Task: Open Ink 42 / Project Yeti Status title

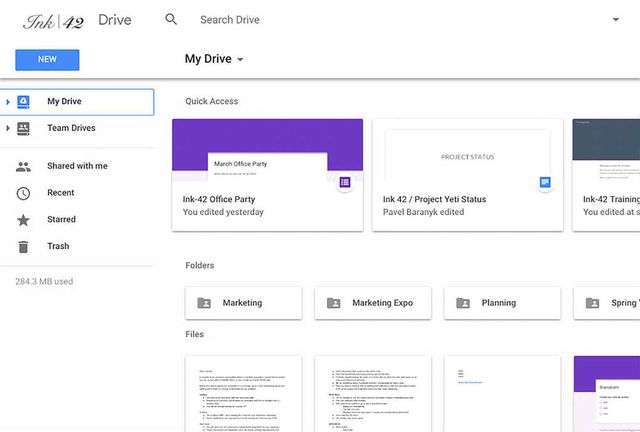Action: pyautogui.click(x=434, y=199)
